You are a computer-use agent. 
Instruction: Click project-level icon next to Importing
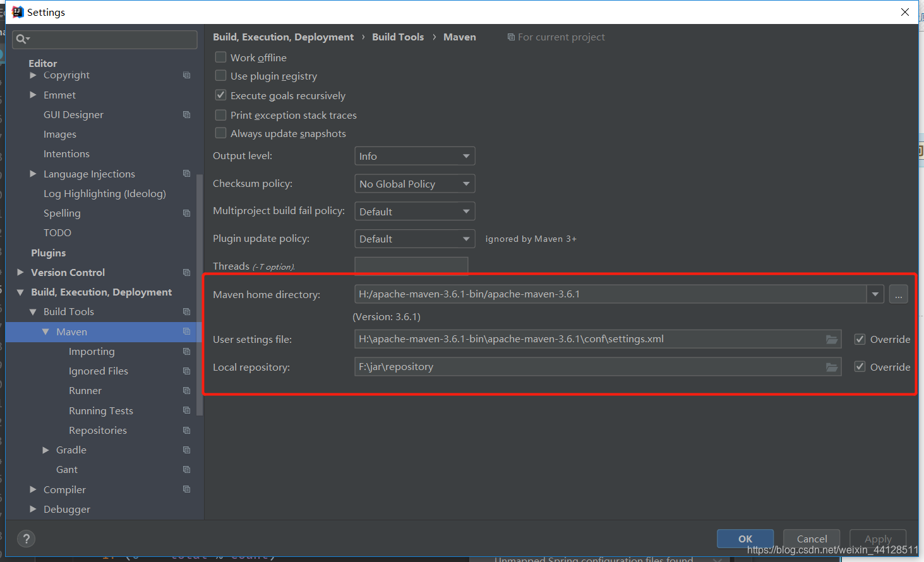pyautogui.click(x=186, y=352)
